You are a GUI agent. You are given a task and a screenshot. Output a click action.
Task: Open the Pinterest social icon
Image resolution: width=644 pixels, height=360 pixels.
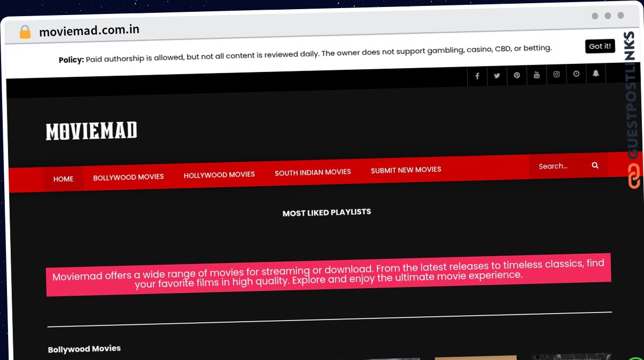pyautogui.click(x=517, y=75)
